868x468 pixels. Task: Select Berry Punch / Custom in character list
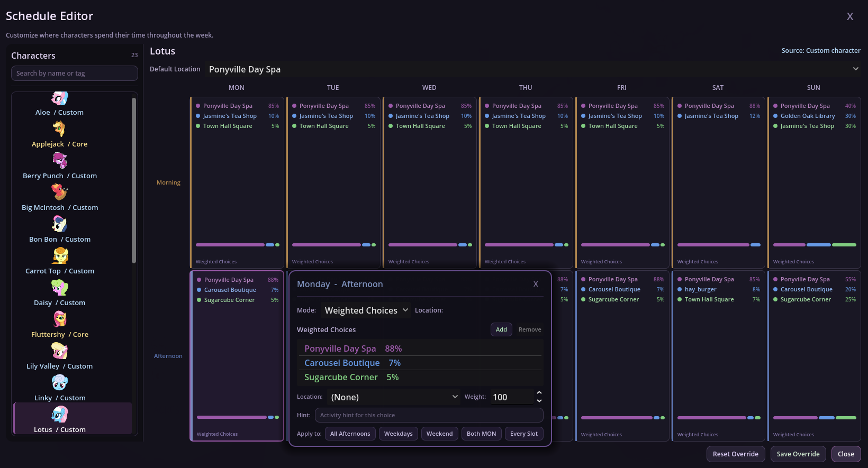coord(60,176)
